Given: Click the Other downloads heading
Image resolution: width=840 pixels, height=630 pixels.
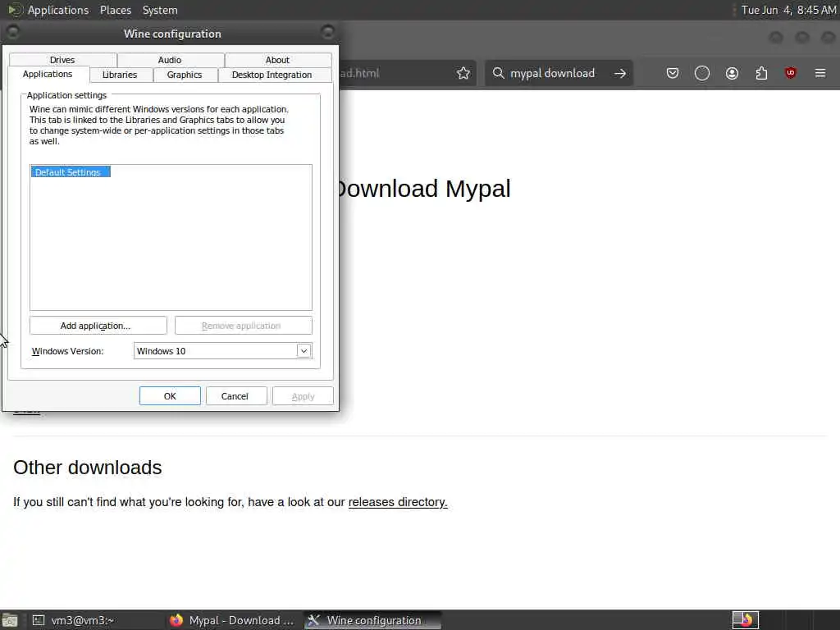Looking at the screenshot, I should tap(87, 467).
